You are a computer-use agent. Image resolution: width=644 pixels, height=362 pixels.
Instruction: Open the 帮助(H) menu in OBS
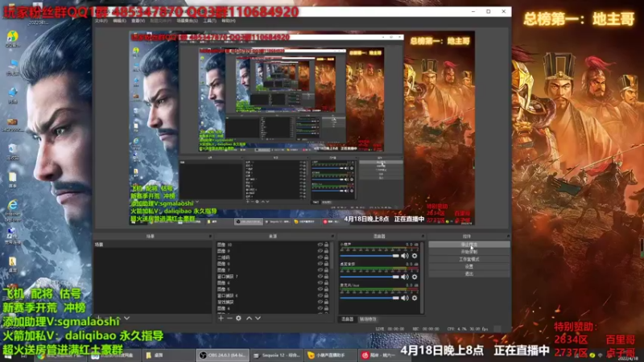229,21
